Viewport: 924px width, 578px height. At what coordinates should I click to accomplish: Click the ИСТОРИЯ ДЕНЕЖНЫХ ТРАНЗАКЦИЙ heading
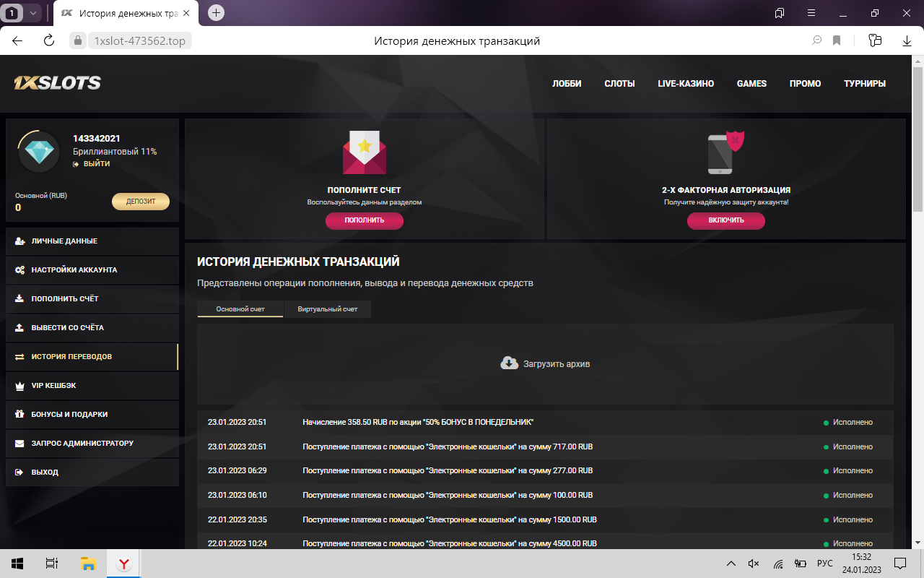pos(298,262)
